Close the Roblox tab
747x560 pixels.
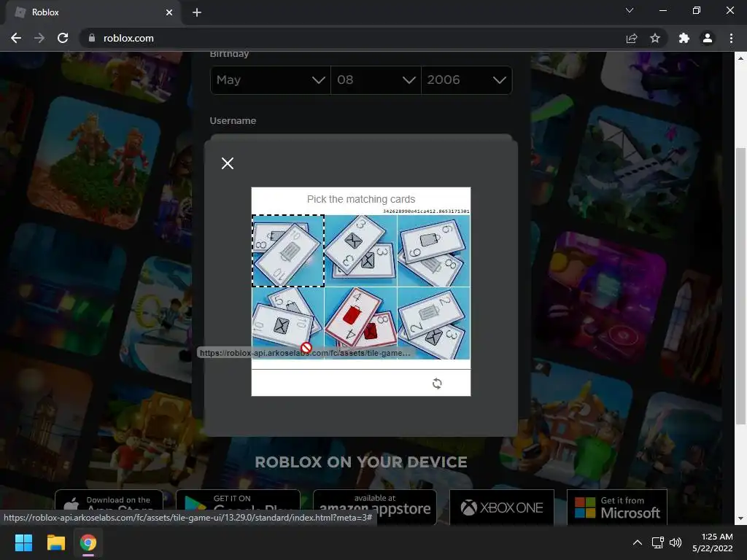169,12
